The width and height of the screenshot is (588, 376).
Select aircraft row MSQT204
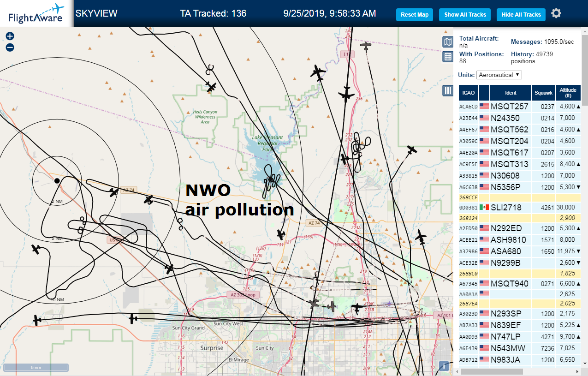(x=520, y=141)
